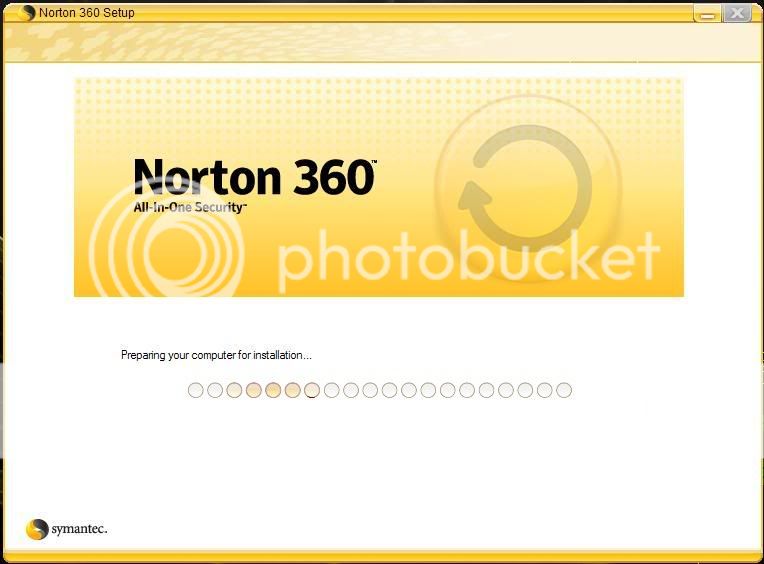Screen dimensions: 764x564
Task: Click the "All-In-One Security" tagline
Action: coord(190,207)
